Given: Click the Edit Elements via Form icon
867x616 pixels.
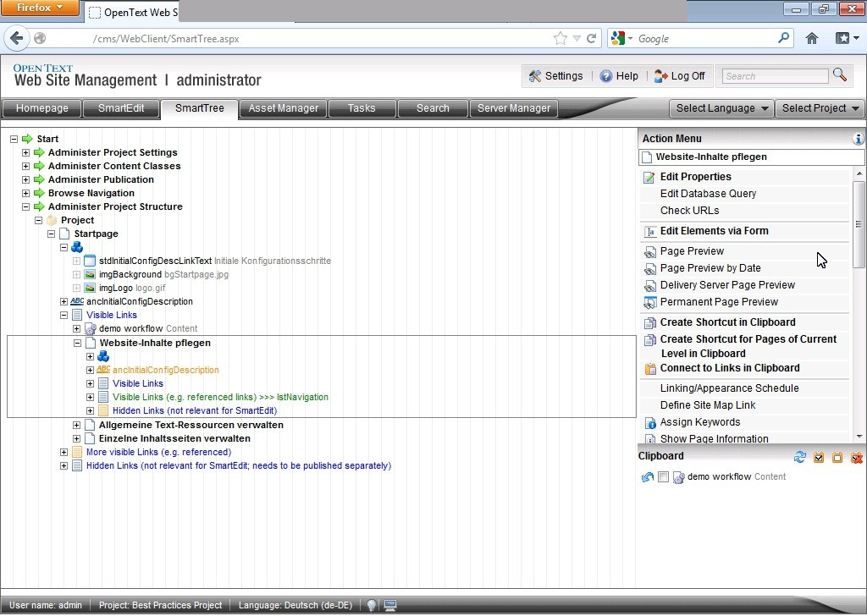Looking at the screenshot, I should [x=650, y=232].
